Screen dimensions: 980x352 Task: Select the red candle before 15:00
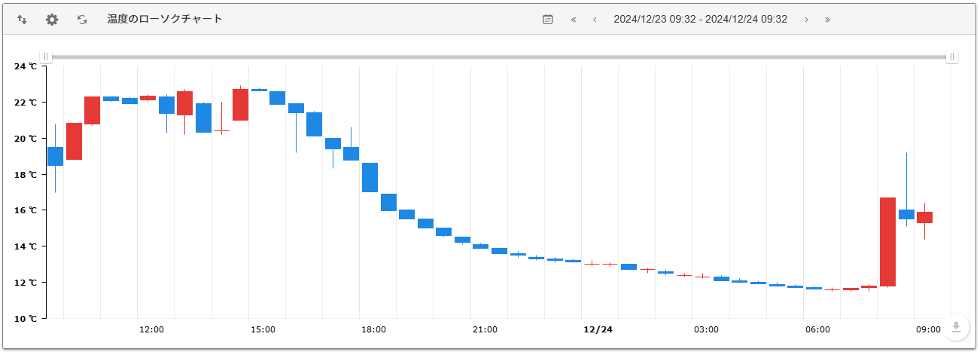pos(240,105)
